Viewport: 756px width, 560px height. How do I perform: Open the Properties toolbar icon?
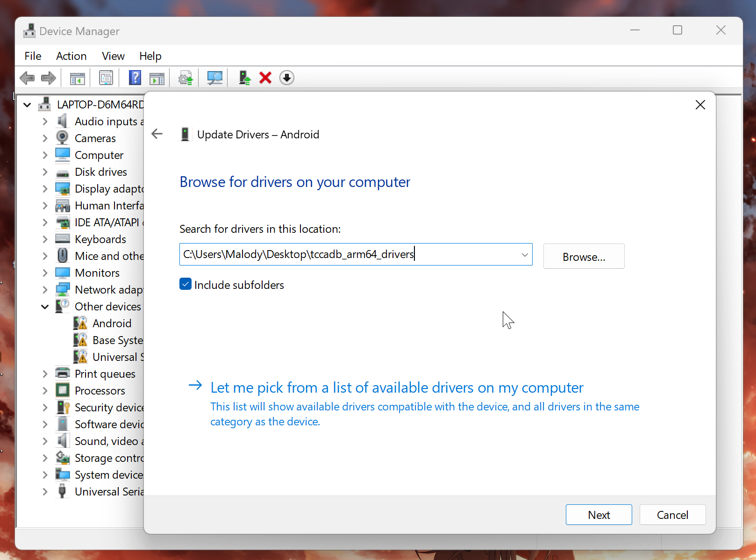(x=106, y=78)
